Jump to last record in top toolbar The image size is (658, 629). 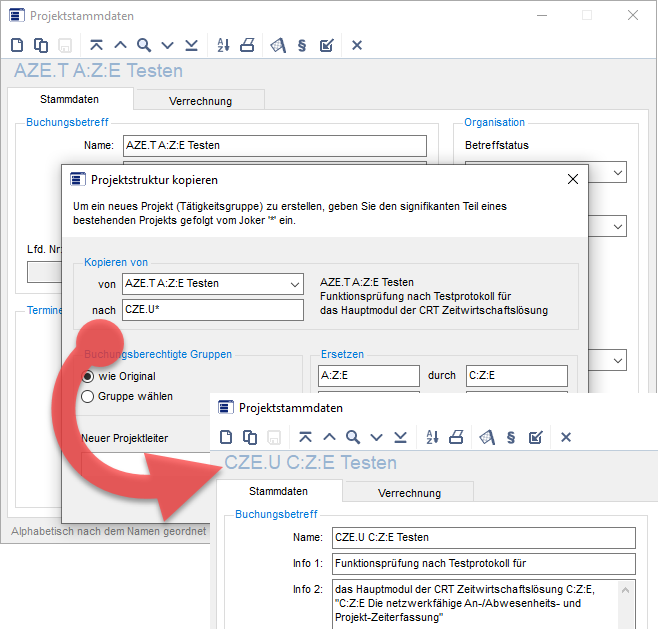pos(191,45)
